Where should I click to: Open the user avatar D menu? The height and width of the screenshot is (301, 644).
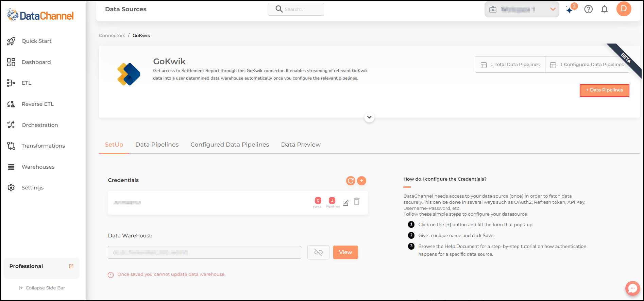coord(624,9)
